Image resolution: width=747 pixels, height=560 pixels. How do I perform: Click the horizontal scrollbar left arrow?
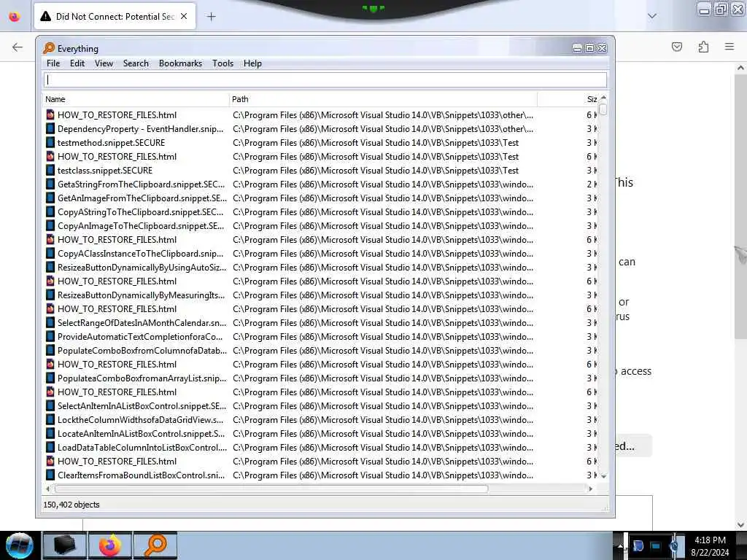tap(47, 489)
